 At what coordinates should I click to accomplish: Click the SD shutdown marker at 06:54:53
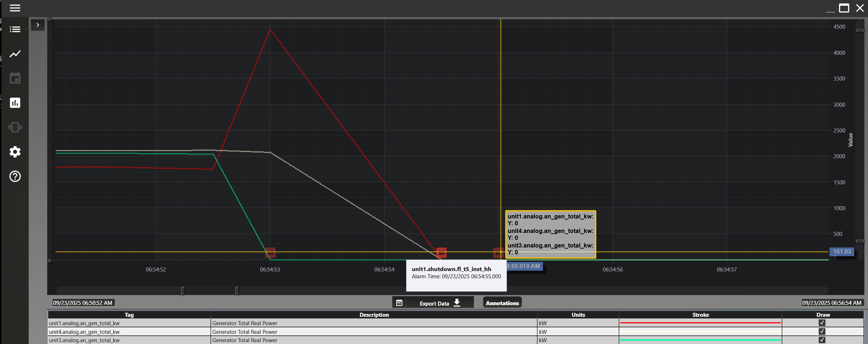point(270,253)
